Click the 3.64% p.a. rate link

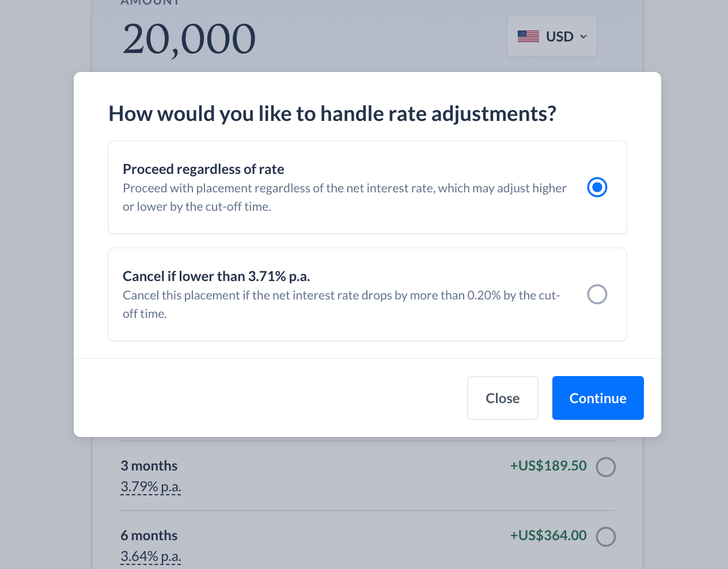pyautogui.click(x=151, y=557)
